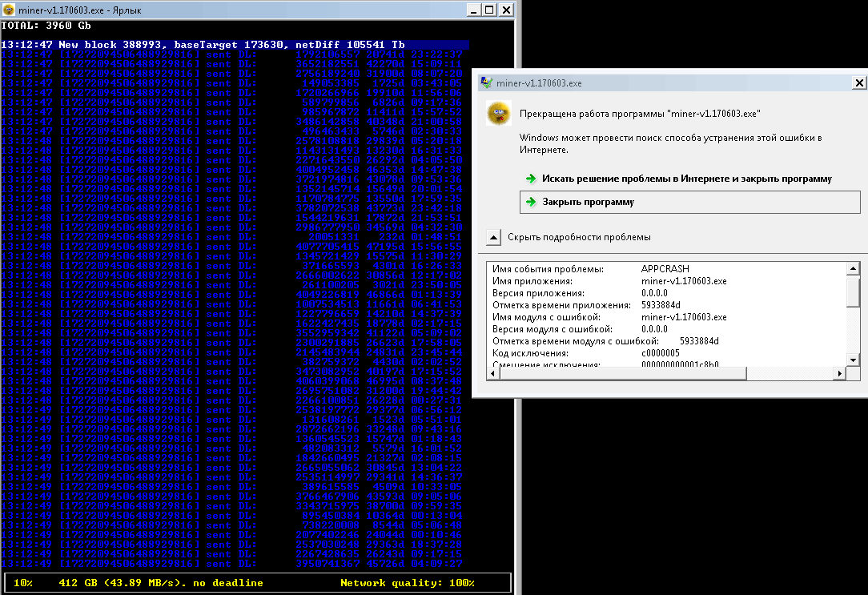Click the APPCRASH value in problem details
Viewport: 868px width, 595px height.
[x=665, y=269]
